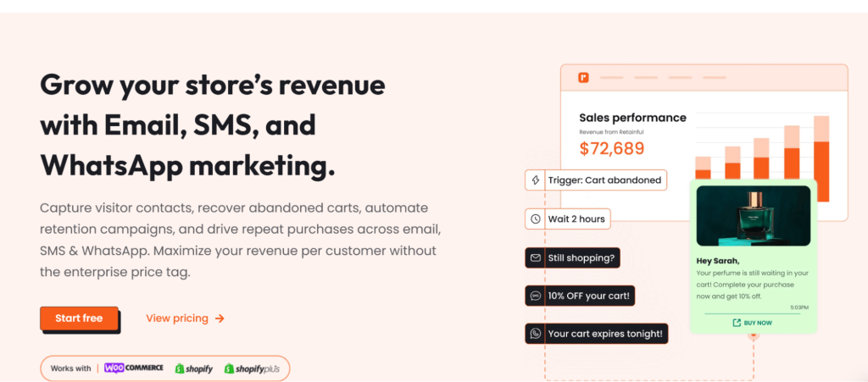The width and height of the screenshot is (868, 382).
Task: Click the WooCommerce logo
Action: tap(133, 368)
